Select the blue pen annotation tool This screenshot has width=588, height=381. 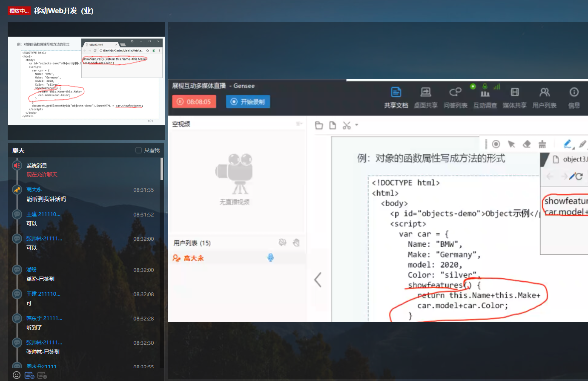coord(567,144)
